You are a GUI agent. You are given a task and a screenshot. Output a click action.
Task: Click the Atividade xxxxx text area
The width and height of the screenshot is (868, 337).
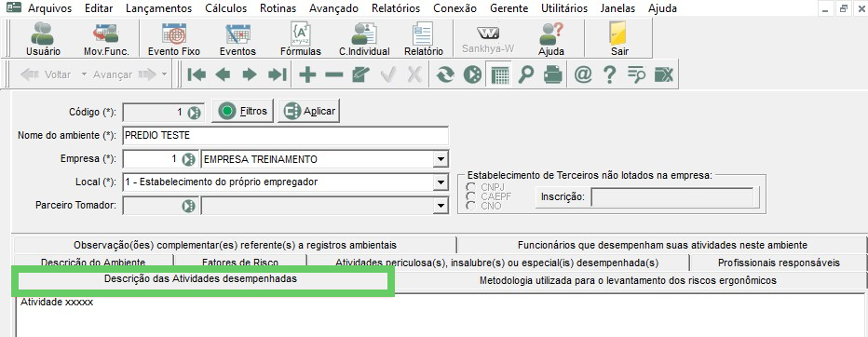pos(441,316)
